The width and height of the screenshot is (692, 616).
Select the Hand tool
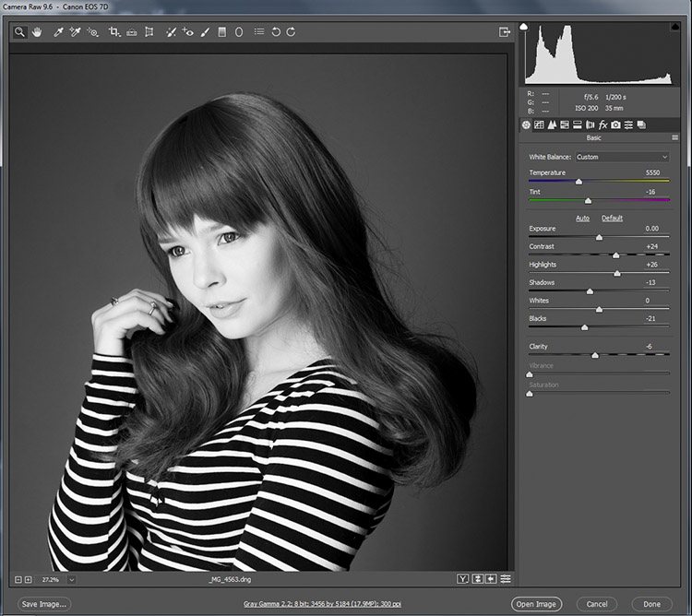tap(37, 31)
